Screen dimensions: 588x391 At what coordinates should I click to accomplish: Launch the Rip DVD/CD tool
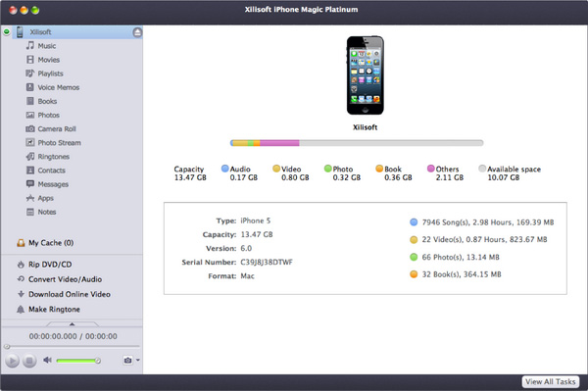pos(50,265)
